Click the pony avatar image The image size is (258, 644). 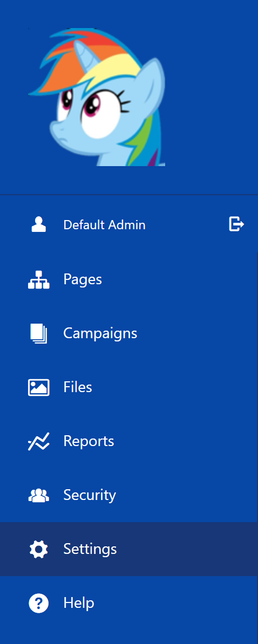click(97, 97)
